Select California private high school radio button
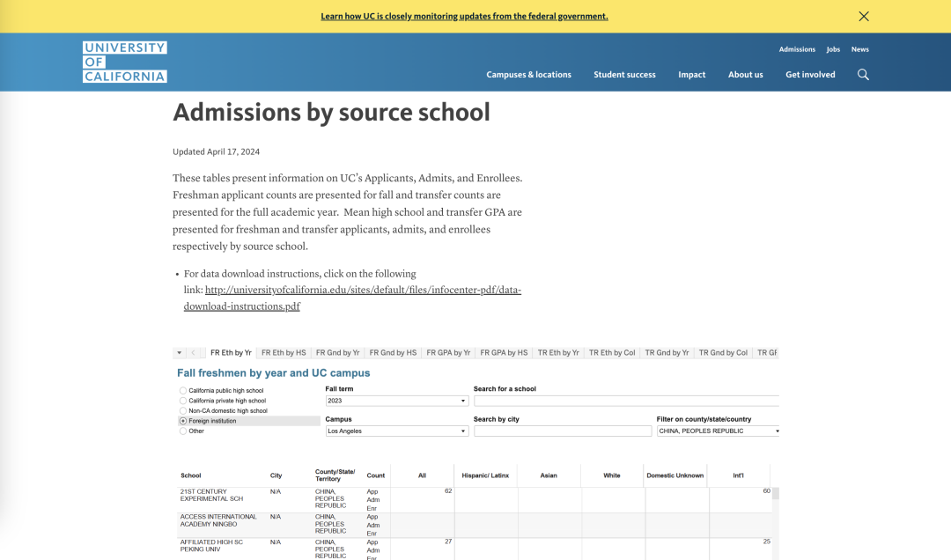Image resolution: width=951 pixels, height=560 pixels. 182,401
